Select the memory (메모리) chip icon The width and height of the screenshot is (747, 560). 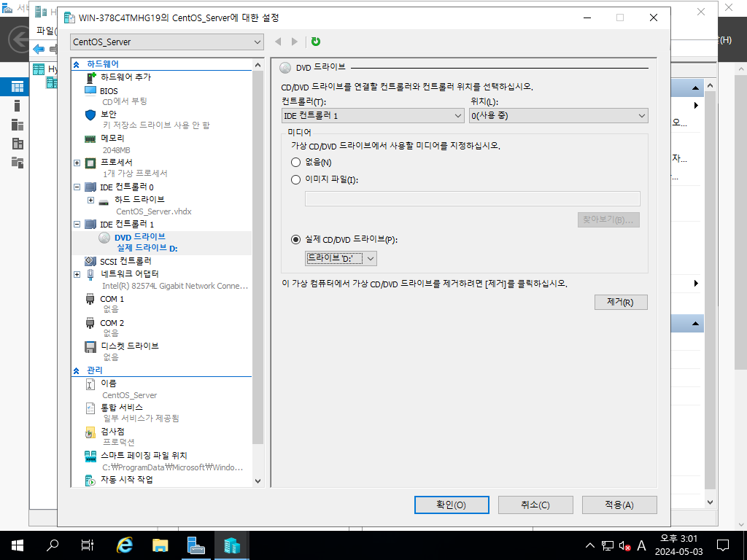click(90, 139)
